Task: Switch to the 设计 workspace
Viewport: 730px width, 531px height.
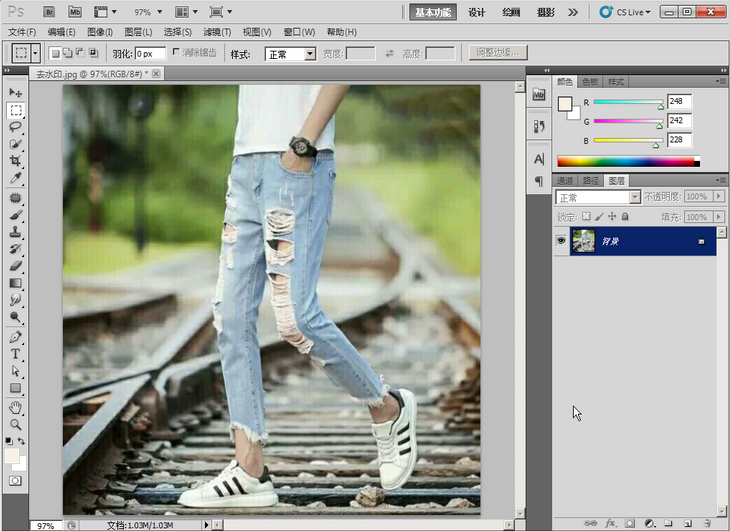Action: click(477, 12)
